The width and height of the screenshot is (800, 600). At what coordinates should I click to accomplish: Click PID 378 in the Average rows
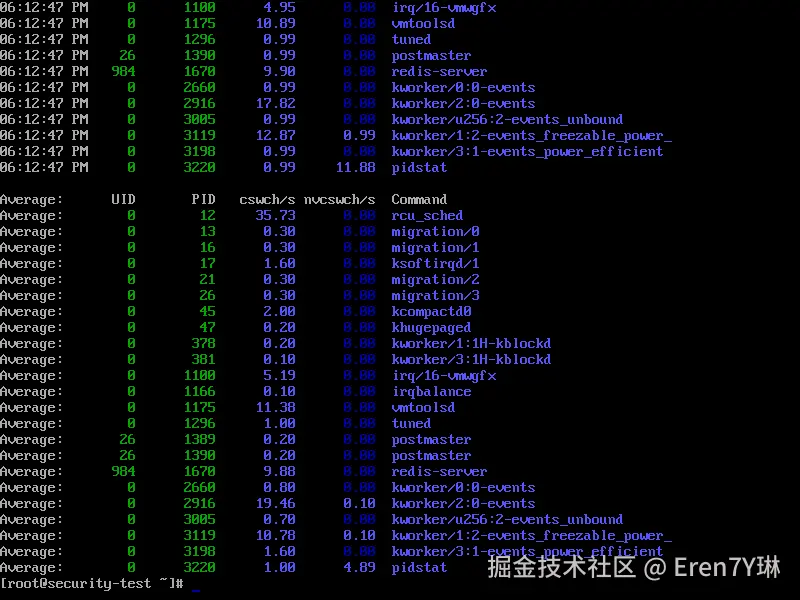(x=203, y=343)
